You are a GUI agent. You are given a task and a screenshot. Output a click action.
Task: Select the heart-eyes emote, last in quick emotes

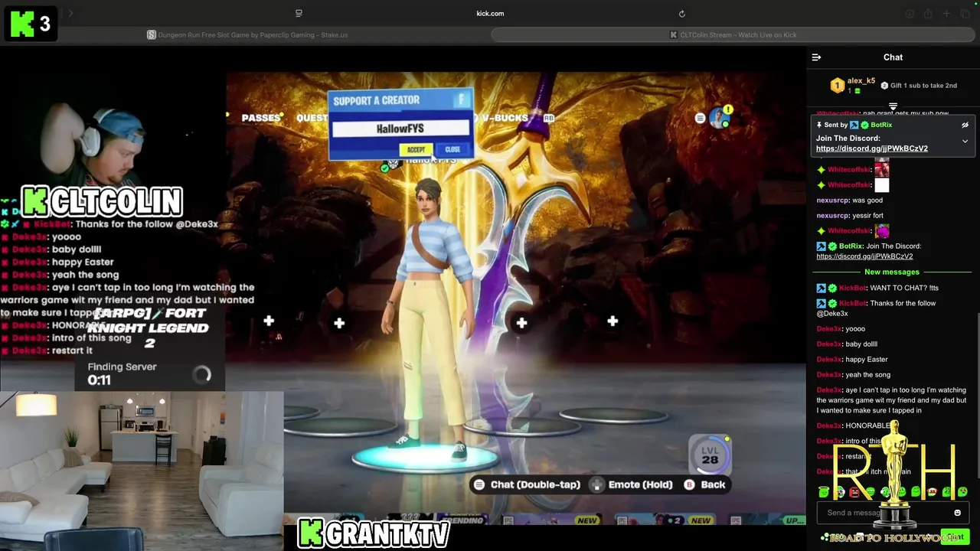[962, 492]
